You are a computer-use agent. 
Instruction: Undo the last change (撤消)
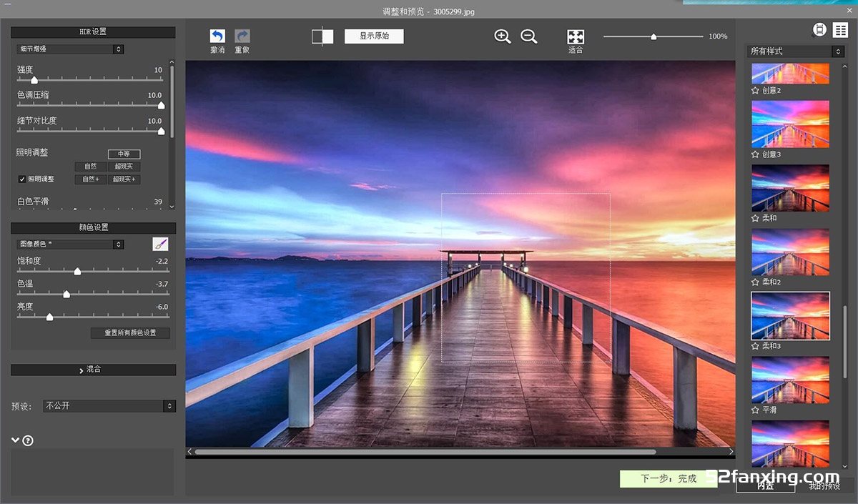pyautogui.click(x=217, y=36)
